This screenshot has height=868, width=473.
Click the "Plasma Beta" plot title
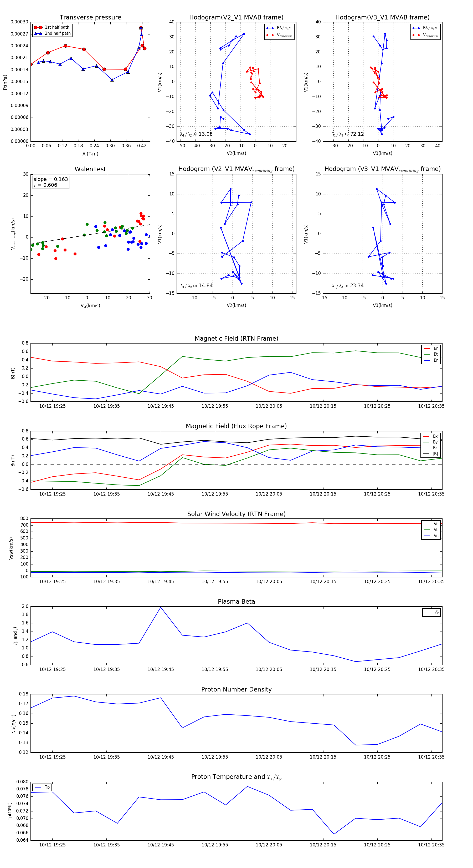[x=236, y=602]
